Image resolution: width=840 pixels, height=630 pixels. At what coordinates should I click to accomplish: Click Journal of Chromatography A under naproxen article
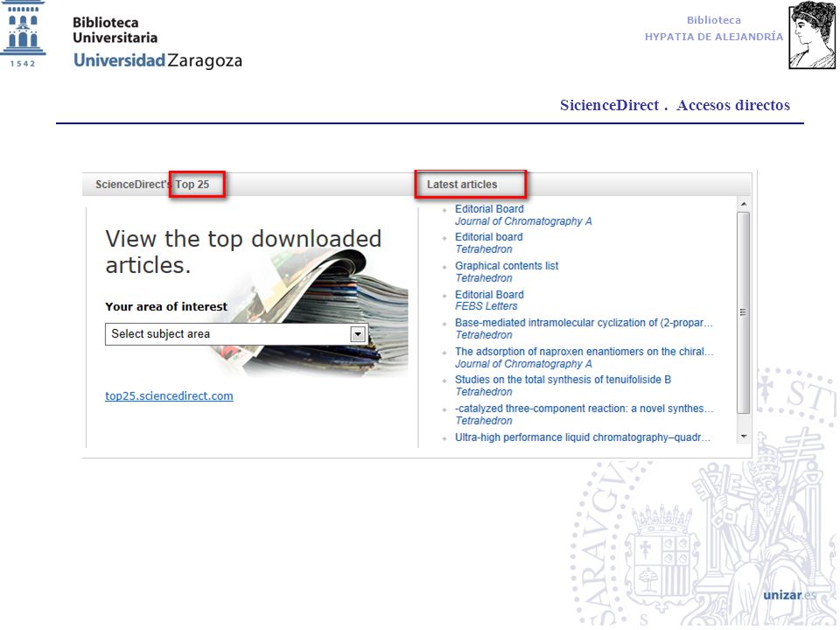coord(523,364)
